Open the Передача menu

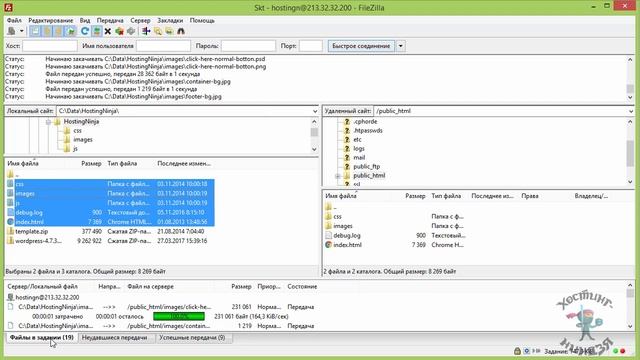click(110, 20)
